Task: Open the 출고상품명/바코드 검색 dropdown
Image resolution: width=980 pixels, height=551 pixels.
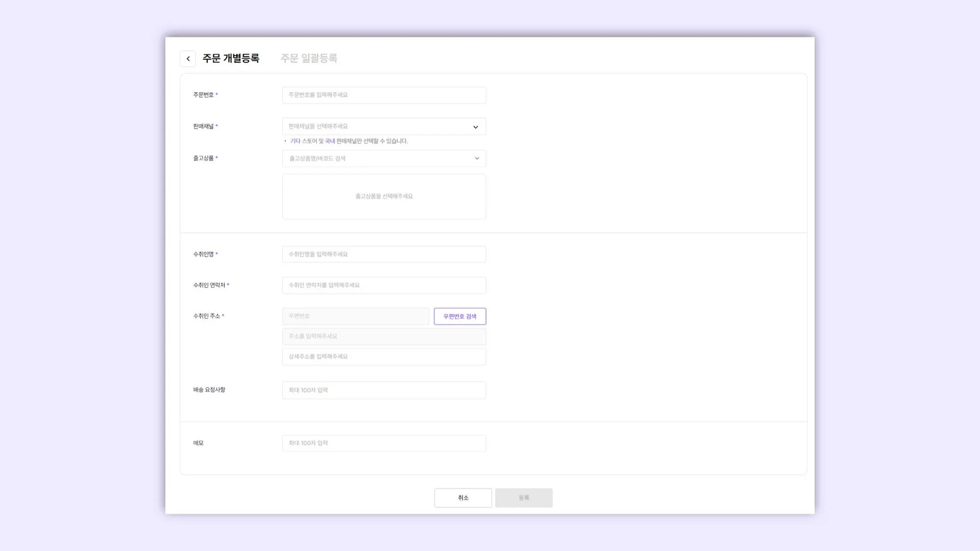Action: tap(378, 159)
